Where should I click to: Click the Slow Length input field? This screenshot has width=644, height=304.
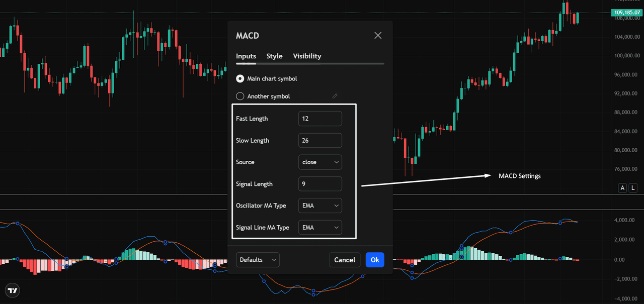click(320, 141)
